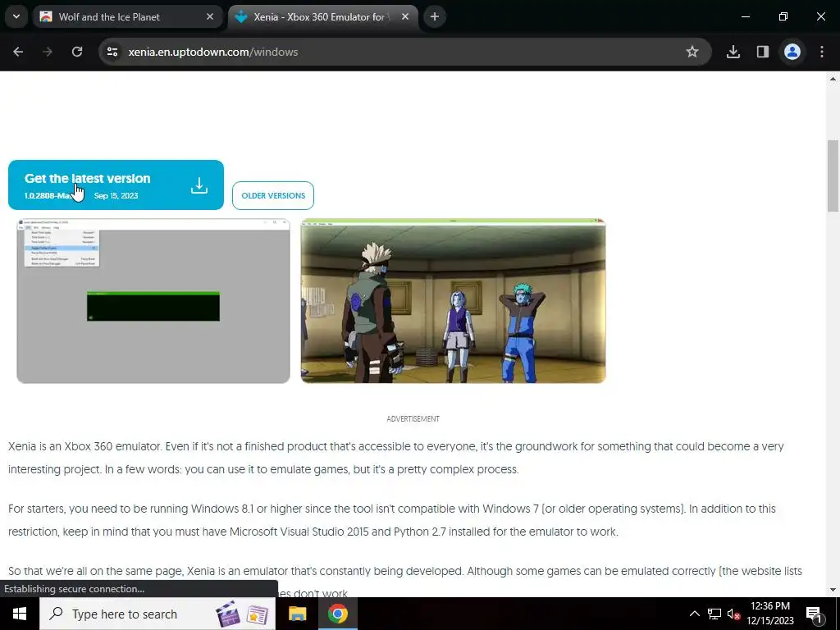Bookmark this page with the star icon
The height and width of the screenshot is (630, 840).
tap(692, 52)
